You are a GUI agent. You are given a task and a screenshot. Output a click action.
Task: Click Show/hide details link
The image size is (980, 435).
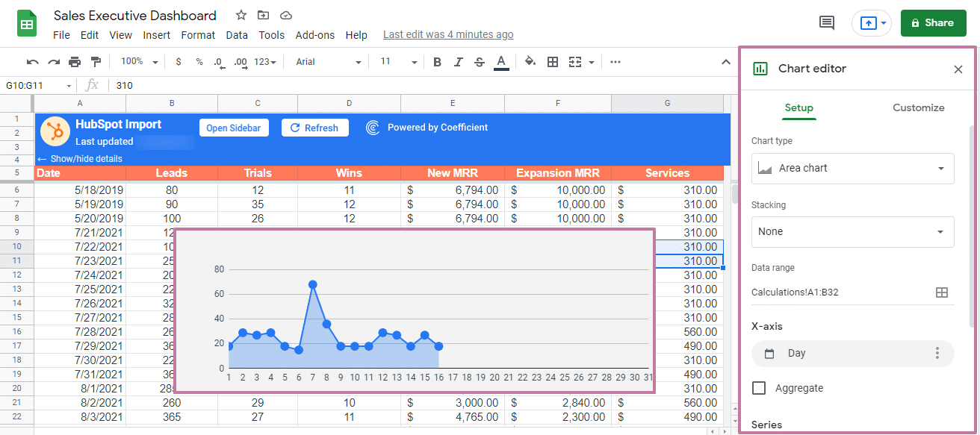pos(80,159)
